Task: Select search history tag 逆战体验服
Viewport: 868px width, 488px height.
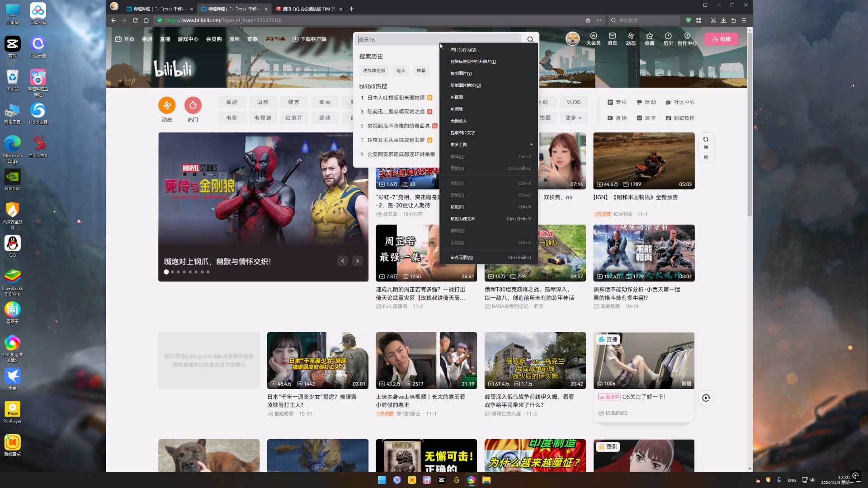Action: click(374, 70)
